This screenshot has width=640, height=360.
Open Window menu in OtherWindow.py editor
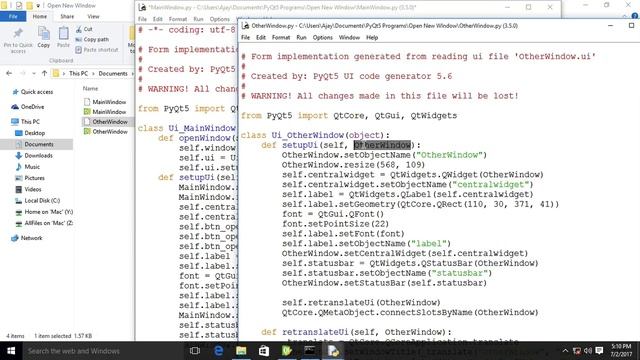pos(349,38)
